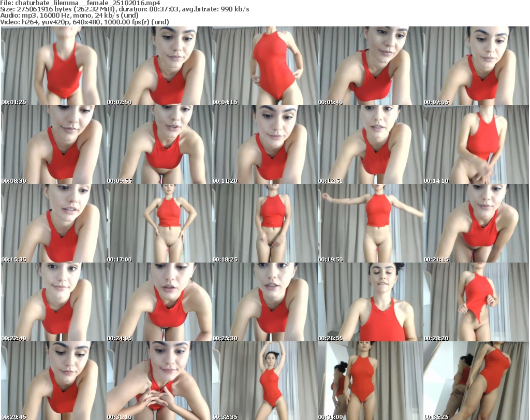Click the frame marked 00:12:51
The width and height of the screenshot is (530, 420).
[x=371, y=145]
